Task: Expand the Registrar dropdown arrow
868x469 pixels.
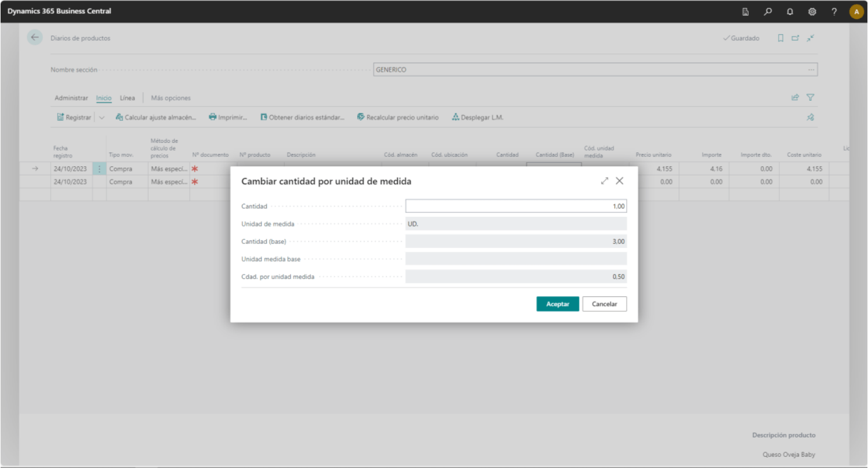Action: (102, 118)
